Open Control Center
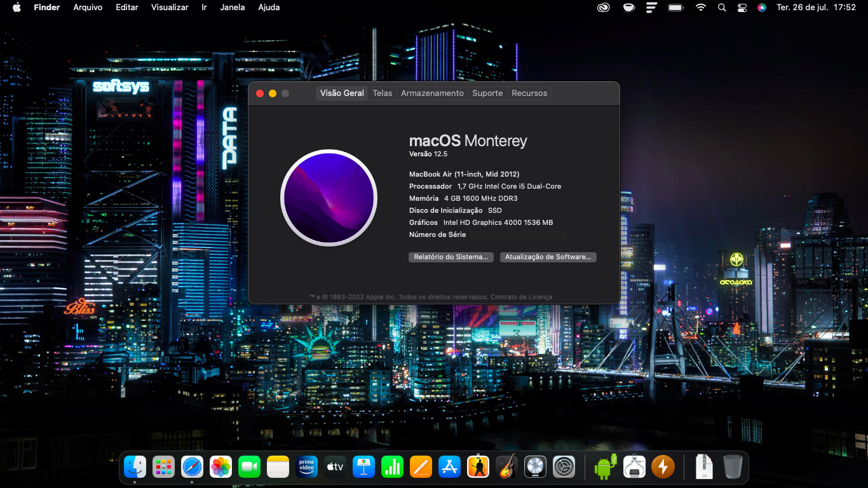868x488 pixels. 742,8
